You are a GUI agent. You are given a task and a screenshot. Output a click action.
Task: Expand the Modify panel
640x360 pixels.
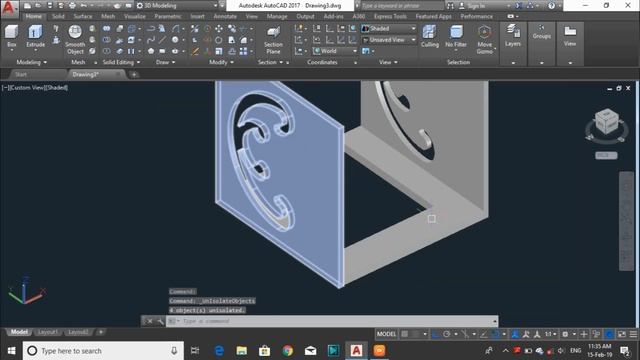[221, 62]
